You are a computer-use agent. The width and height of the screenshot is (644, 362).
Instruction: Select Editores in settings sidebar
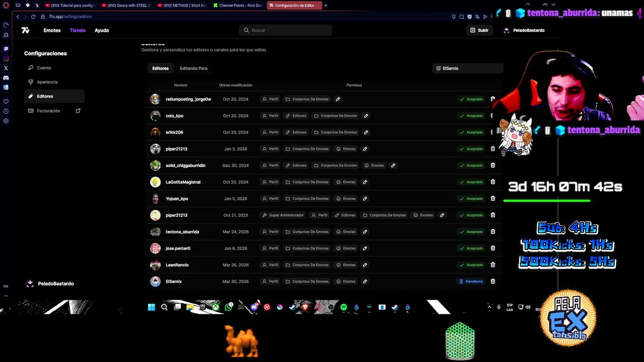(54, 96)
